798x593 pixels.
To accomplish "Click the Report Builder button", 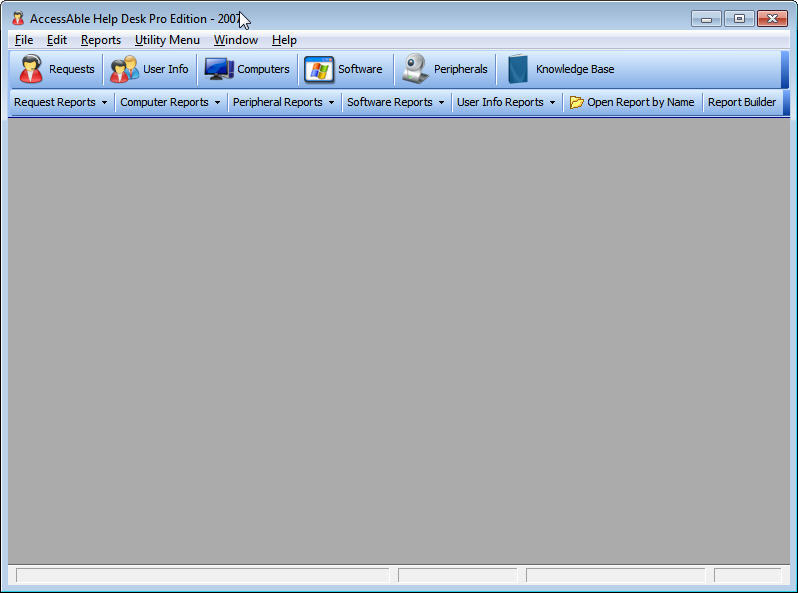I will click(x=742, y=102).
